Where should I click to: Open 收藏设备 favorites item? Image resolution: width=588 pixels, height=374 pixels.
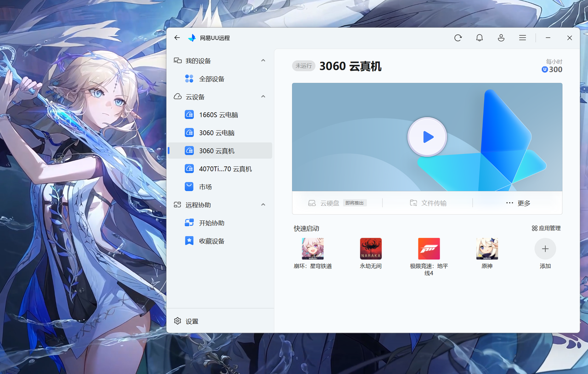click(220, 241)
